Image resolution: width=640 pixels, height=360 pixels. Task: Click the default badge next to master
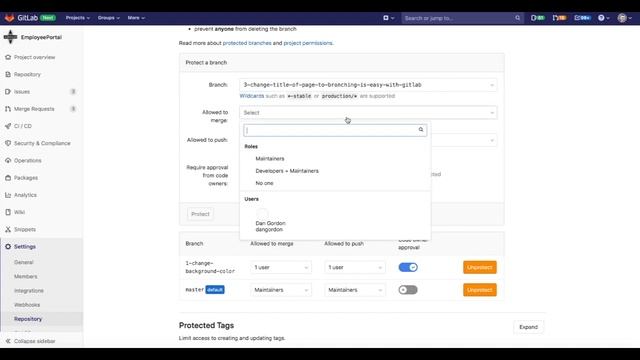click(x=215, y=290)
